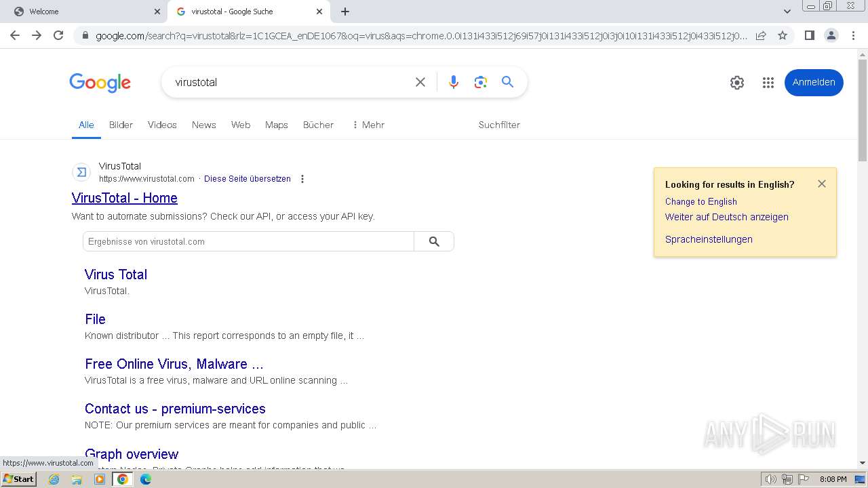Screen dimensions: 868x488
Task: Switch to the News tab
Action: point(204,125)
